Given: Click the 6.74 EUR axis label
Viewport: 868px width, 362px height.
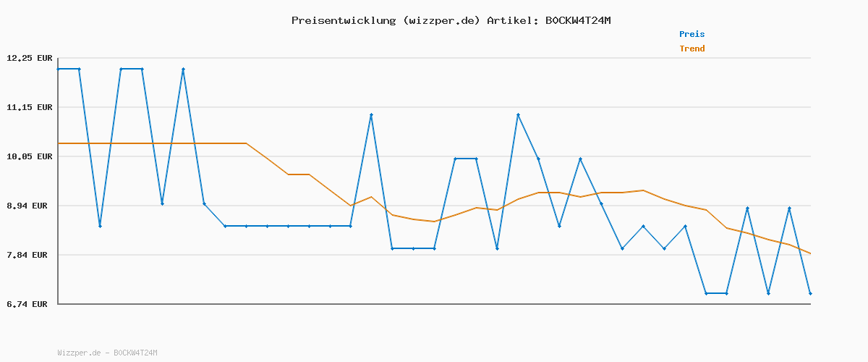Looking at the screenshot, I should point(29,304).
